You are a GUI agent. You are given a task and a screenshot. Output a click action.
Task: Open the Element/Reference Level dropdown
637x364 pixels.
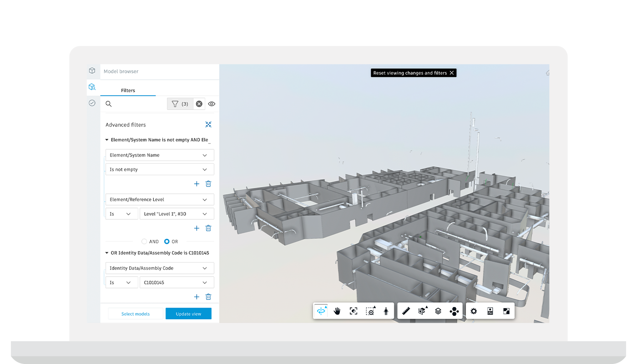160,199
